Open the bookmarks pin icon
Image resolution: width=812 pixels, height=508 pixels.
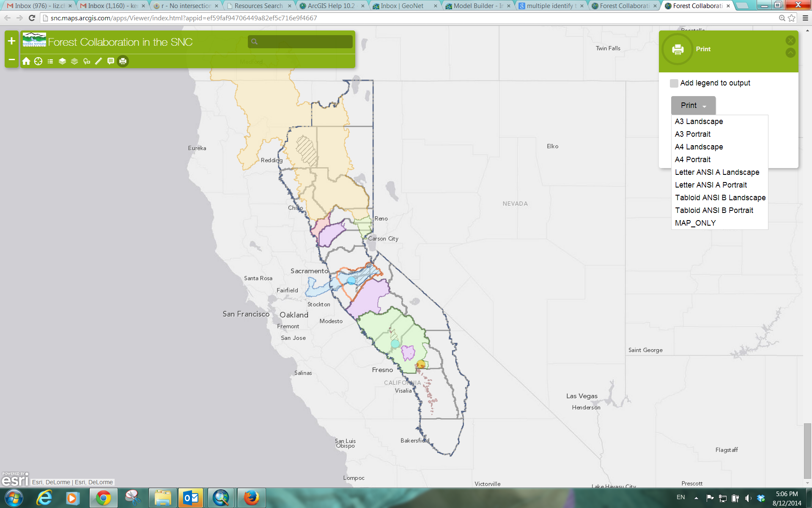87,61
